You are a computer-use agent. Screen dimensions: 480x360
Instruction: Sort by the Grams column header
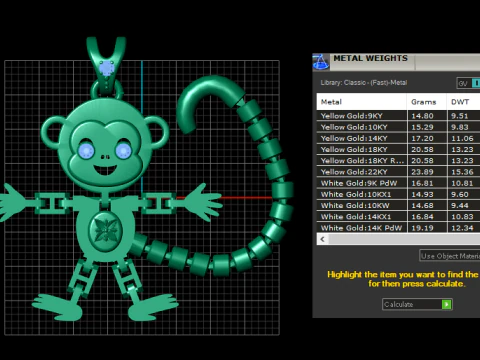[x=426, y=102]
